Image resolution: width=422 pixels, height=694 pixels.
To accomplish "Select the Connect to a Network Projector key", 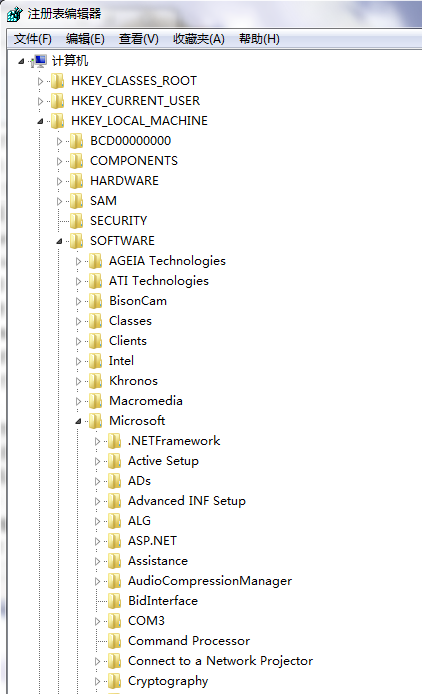I will pos(221,661).
